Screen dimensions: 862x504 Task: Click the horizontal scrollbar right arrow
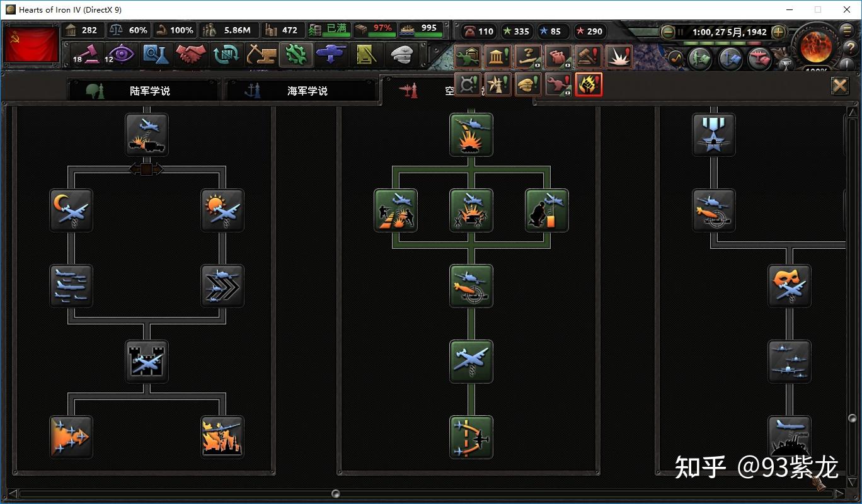pyautogui.click(x=839, y=493)
